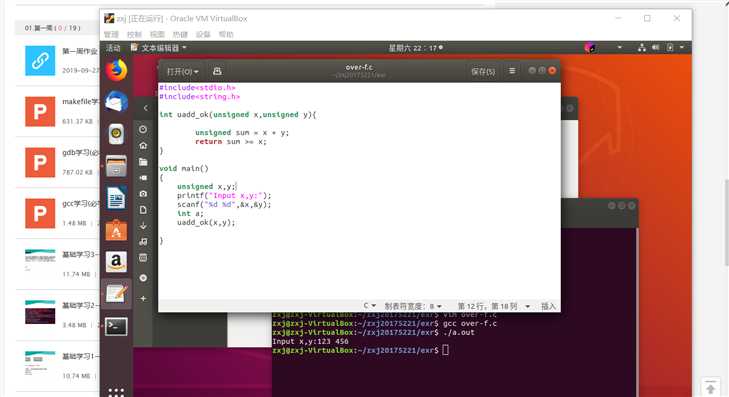Open the 基础学习1 thumbnail
729x397 pixels.
(40, 363)
